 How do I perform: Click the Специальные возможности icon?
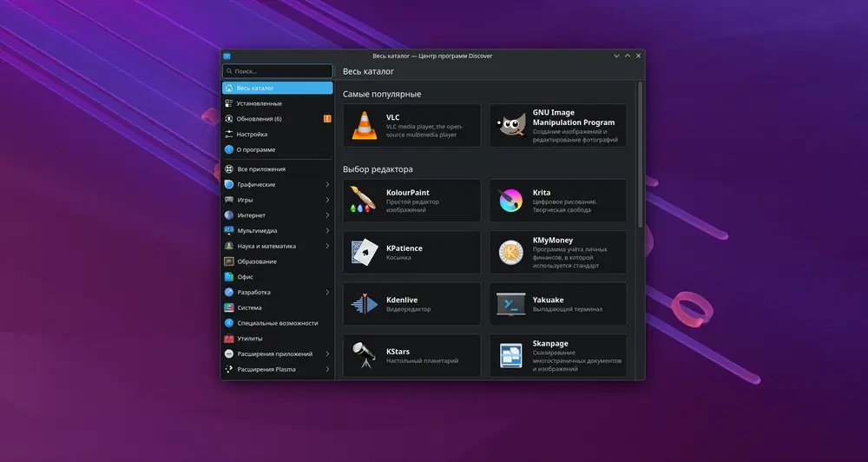[228, 323]
